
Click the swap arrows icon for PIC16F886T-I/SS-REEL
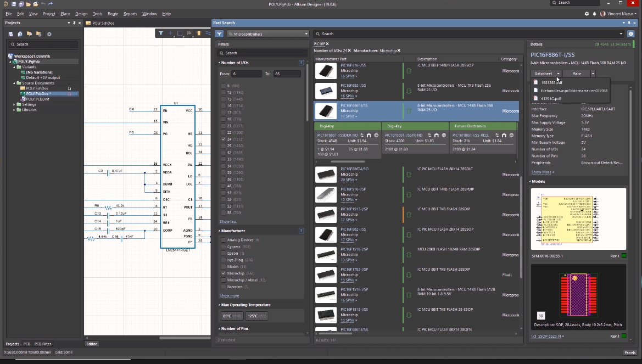(497, 135)
